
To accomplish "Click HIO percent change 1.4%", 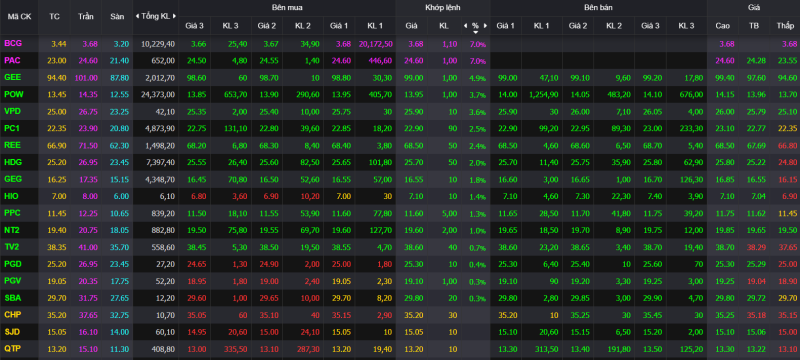I will pyautogui.click(x=478, y=196).
